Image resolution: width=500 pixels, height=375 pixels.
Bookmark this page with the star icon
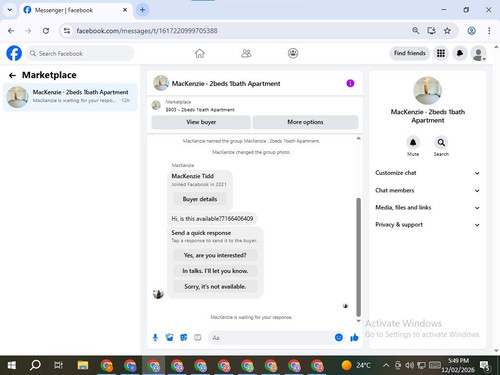tap(447, 31)
